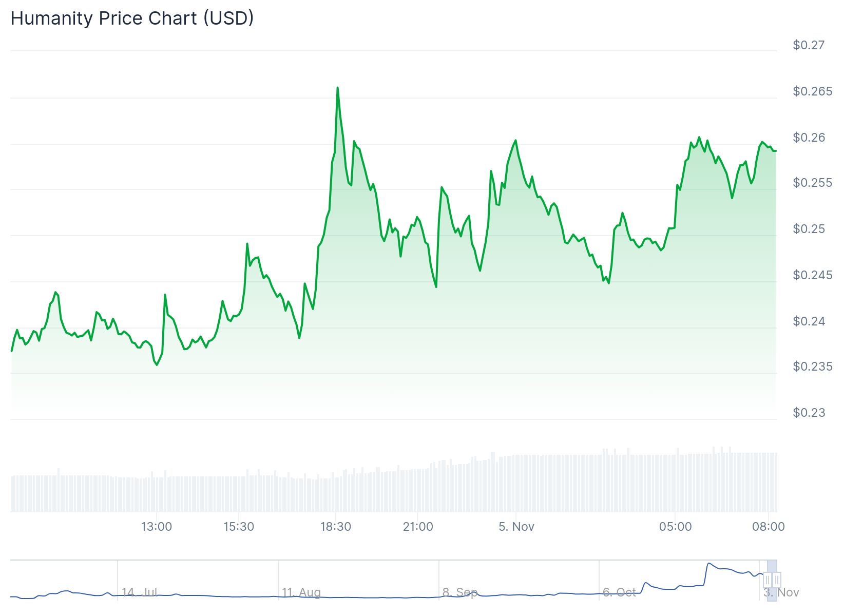Click the $0.27 price axis label
This screenshot has height=616, width=844.
[809, 45]
